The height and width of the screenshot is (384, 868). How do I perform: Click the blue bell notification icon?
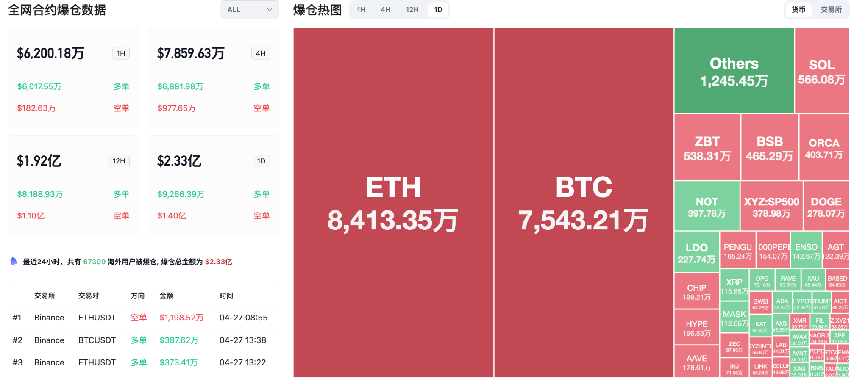click(14, 262)
